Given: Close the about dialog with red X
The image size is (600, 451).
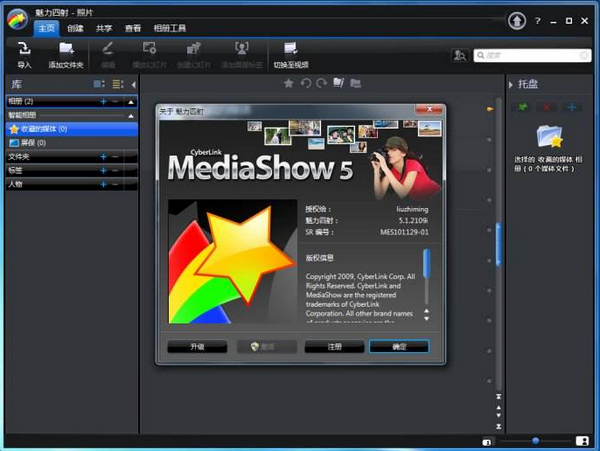Looking at the screenshot, I should [429, 110].
